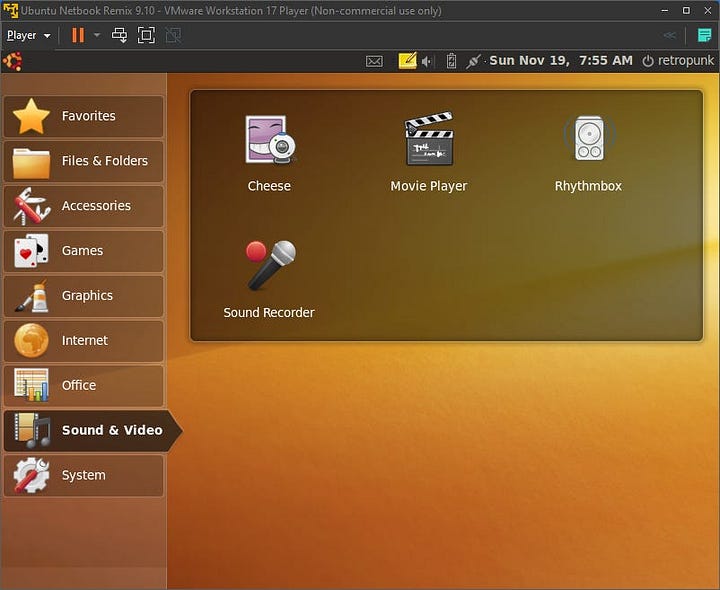
Task: Click the Ubuntu logo in top panel
Action: 12,61
